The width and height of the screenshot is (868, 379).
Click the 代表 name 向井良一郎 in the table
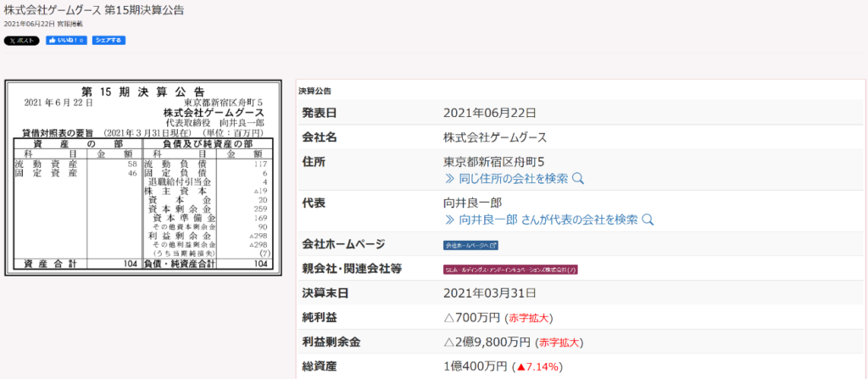473,203
